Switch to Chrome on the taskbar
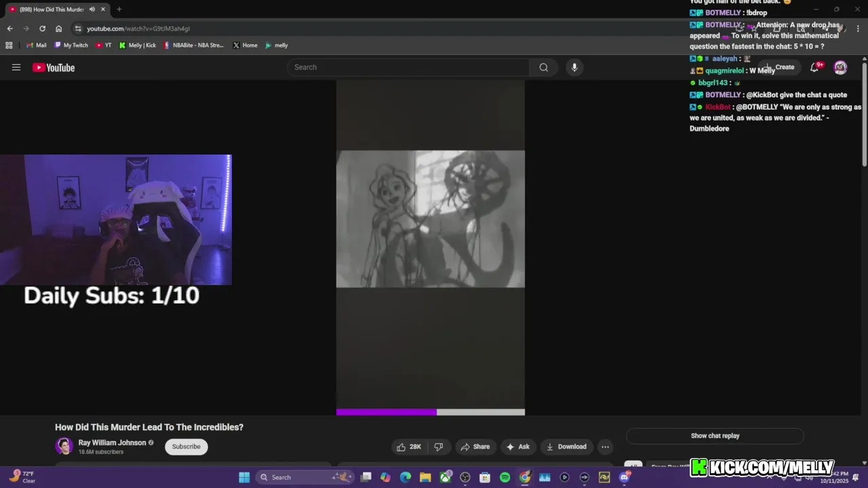 (525, 477)
